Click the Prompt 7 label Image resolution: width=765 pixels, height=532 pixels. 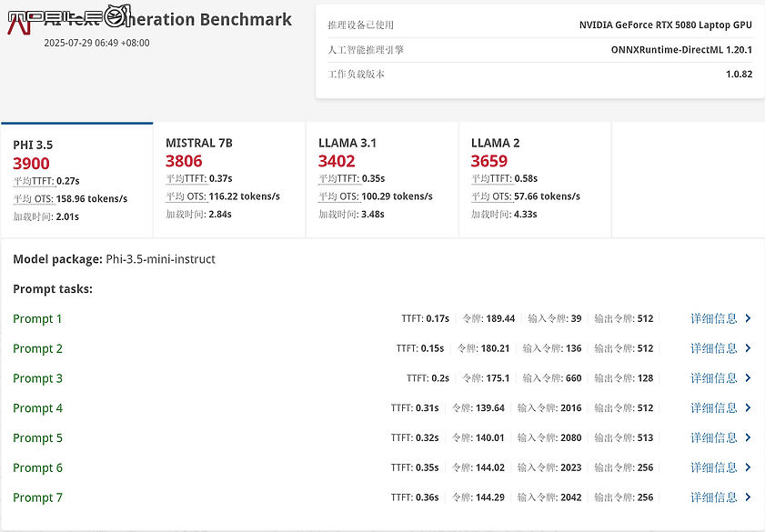point(37,497)
